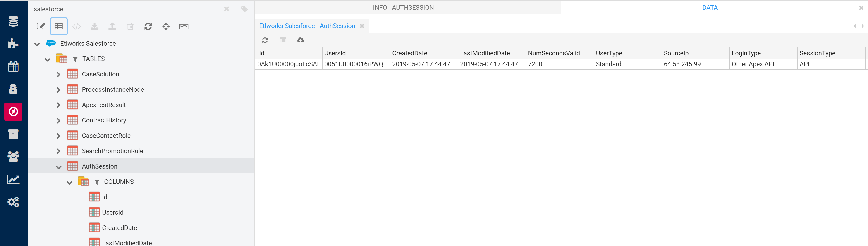Click the crosshair locate icon
Screen dimensions: 868x246
(x=166, y=26)
